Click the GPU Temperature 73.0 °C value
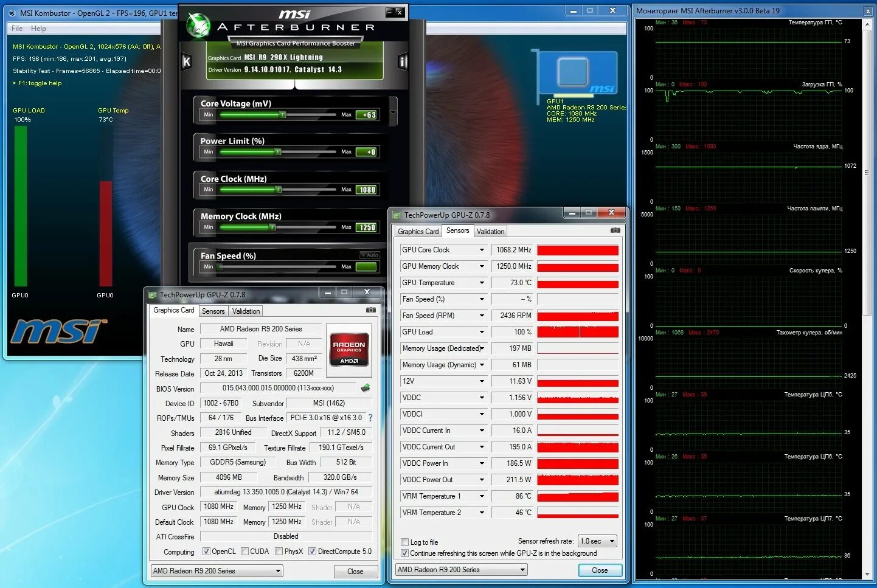 512,283
